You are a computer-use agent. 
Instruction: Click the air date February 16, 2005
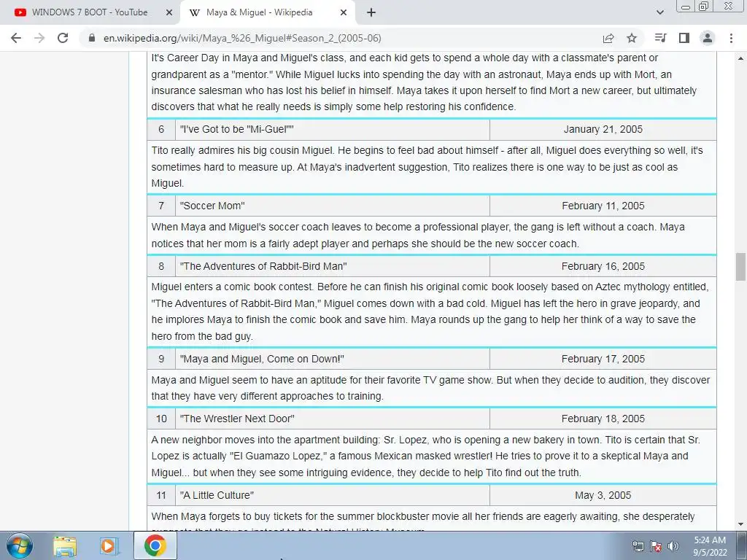(x=603, y=266)
